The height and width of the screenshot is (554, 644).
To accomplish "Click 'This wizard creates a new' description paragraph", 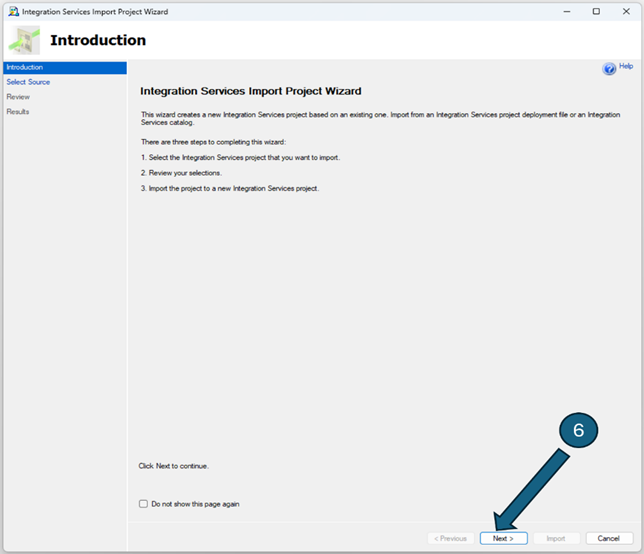I will [380, 118].
